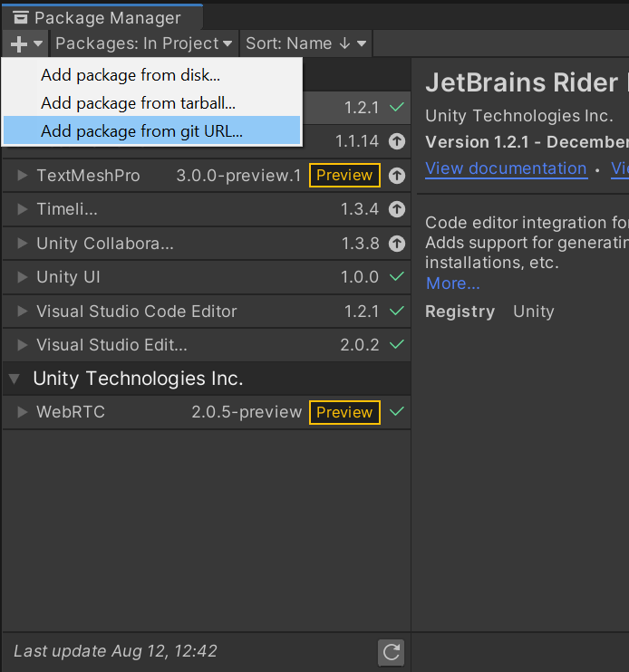The image size is (629, 672).
Task: Click version 3.0.0-preview.1 text
Action: pyautogui.click(x=239, y=176)
